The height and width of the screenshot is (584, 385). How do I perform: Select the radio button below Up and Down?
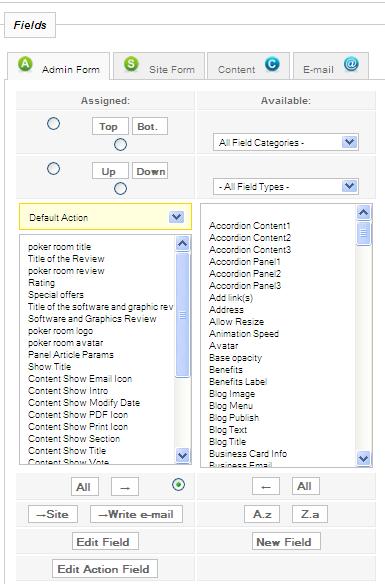click(120, 188)
